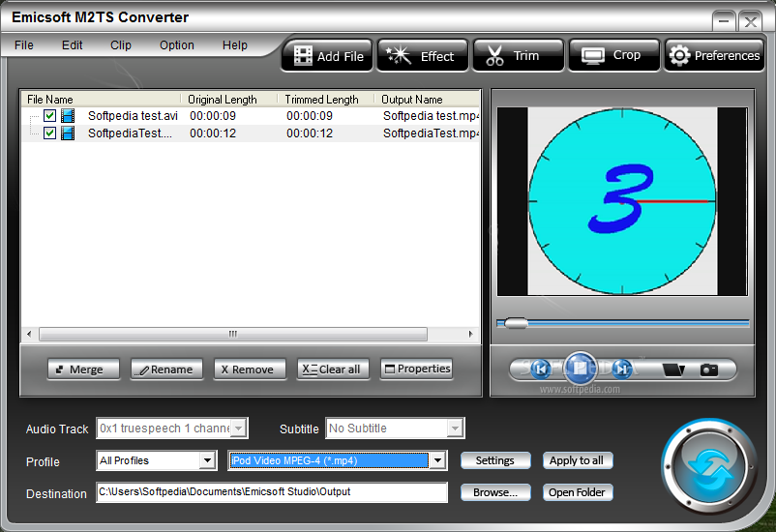Select the Softpedia test.avi file name

(x=133, y=116)
